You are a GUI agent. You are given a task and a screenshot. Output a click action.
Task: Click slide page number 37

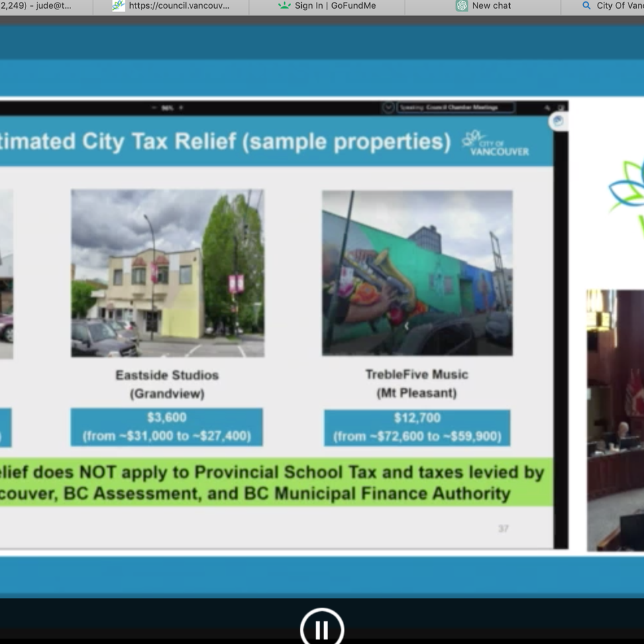tap(504, 529)
